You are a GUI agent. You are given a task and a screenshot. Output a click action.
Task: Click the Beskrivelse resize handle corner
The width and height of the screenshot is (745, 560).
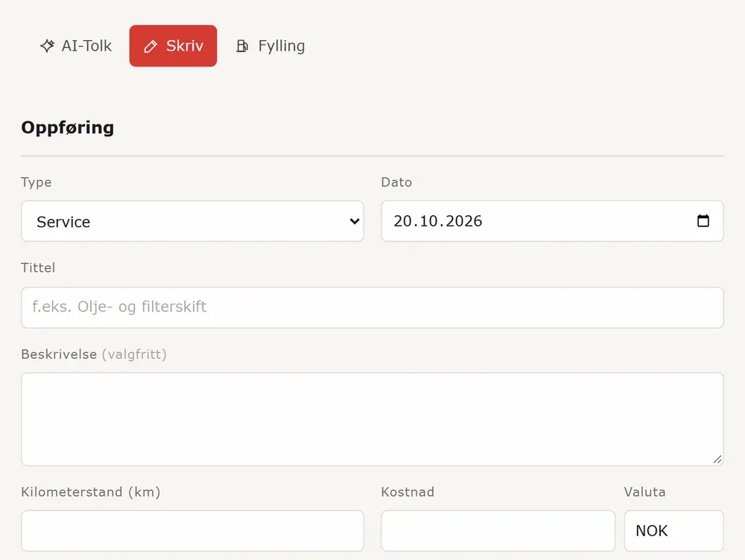point(717,459)
